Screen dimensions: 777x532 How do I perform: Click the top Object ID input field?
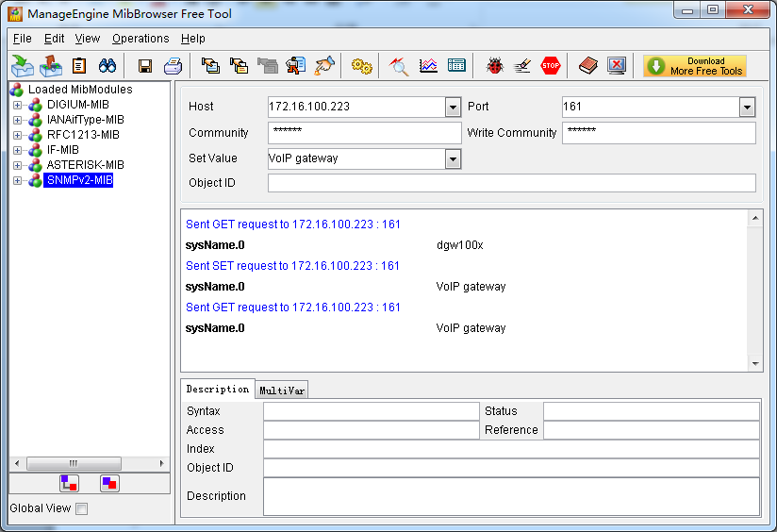(x=511, y=183)
